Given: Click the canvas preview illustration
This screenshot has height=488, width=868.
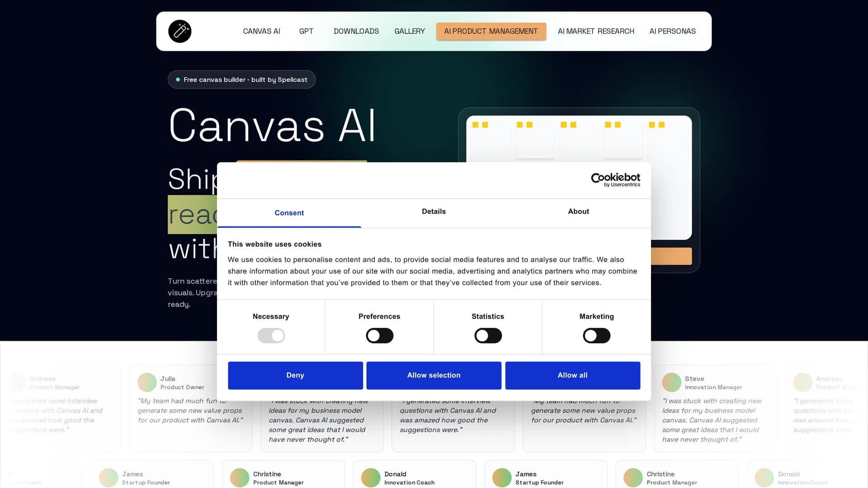Looking at the screenshot, I should coord(579,140).
